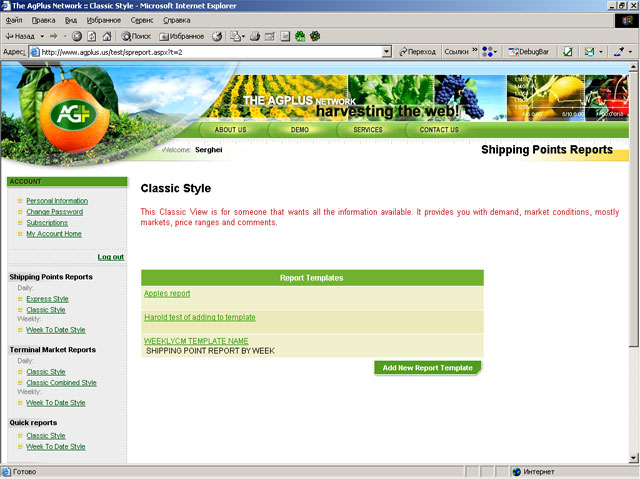The image size is (640, 480).
Task: Click Add New Report Template button
Action: pyautogui.click(x=427, y=368)
